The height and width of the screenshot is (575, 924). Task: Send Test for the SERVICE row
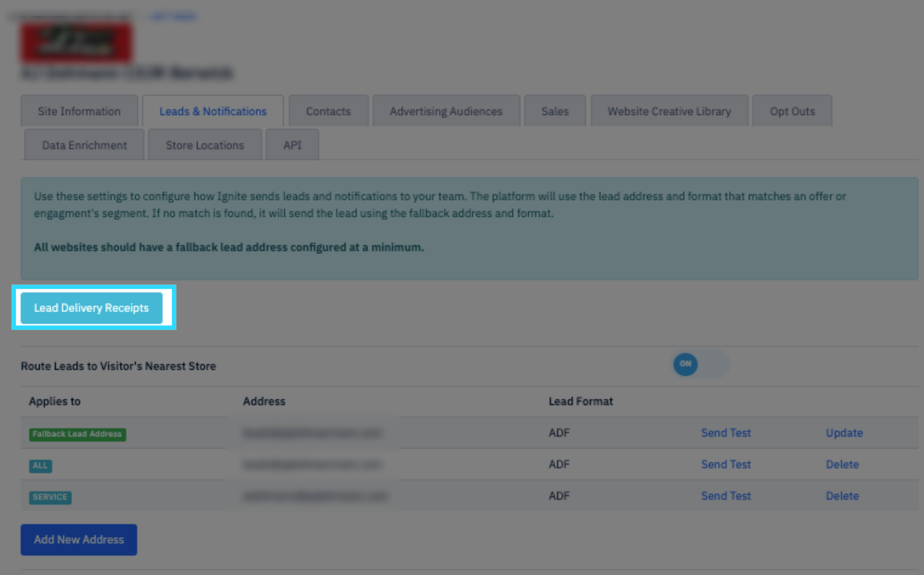pos(726,496)
